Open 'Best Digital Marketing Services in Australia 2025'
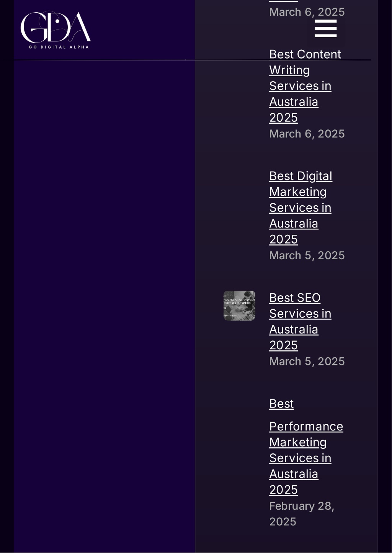Viewport: 392px width, 553px height. (301, 208)
